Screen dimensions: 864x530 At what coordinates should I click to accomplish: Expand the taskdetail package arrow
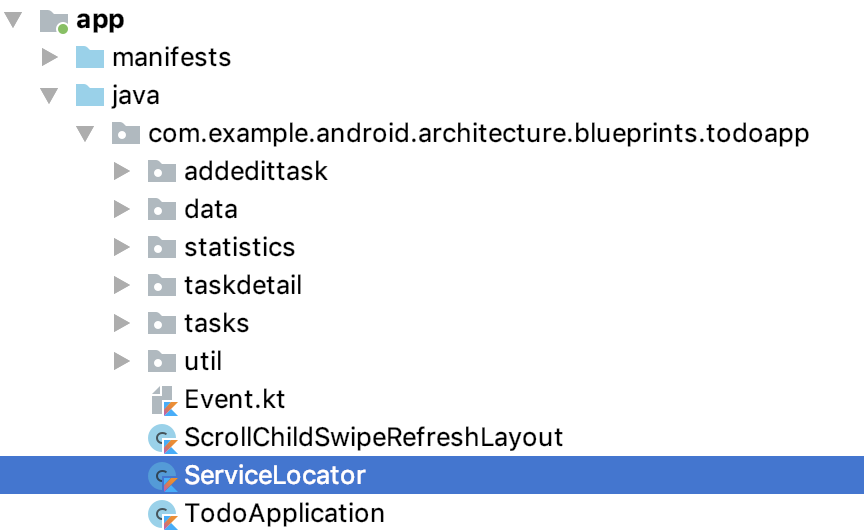pos(122,286)
